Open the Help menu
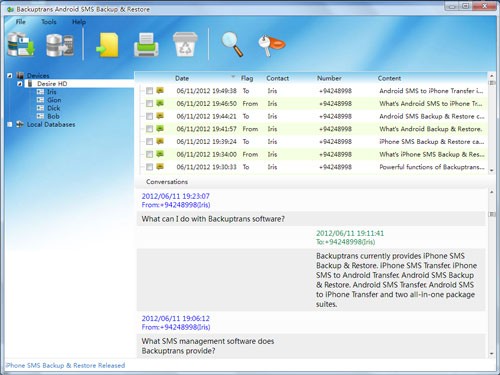Screen dimensions: 500x375 (x=79, y=22)
